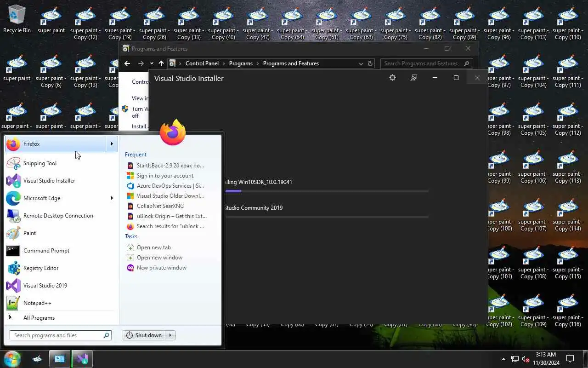The image size is (588, 368).
Task: Open Sign in to your account link
Action: (x=165, y=176)
